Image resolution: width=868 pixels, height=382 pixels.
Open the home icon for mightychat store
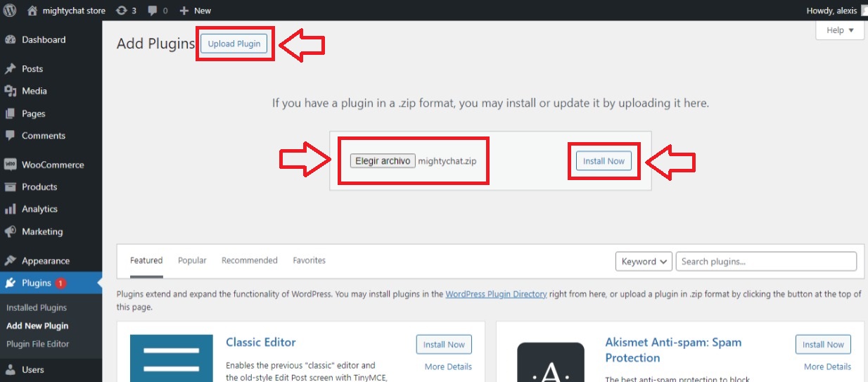point(32,11)
